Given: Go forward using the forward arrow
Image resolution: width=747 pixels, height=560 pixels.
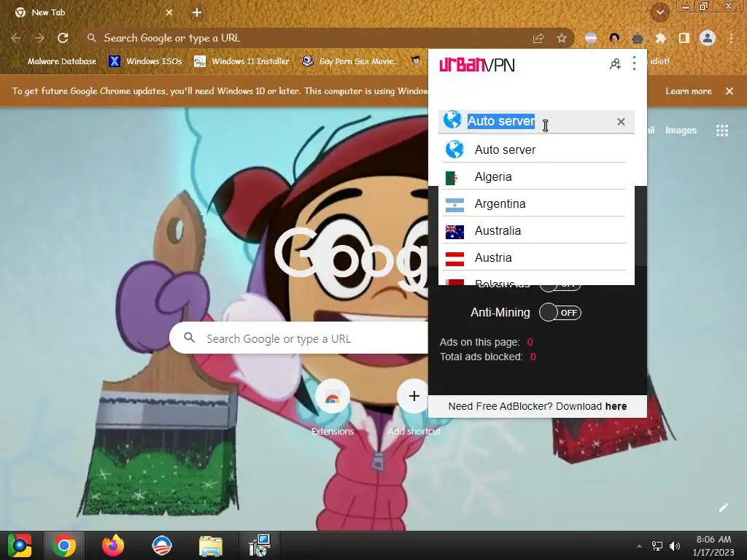Looking at the screenshot, I should (x=39, y=38).
